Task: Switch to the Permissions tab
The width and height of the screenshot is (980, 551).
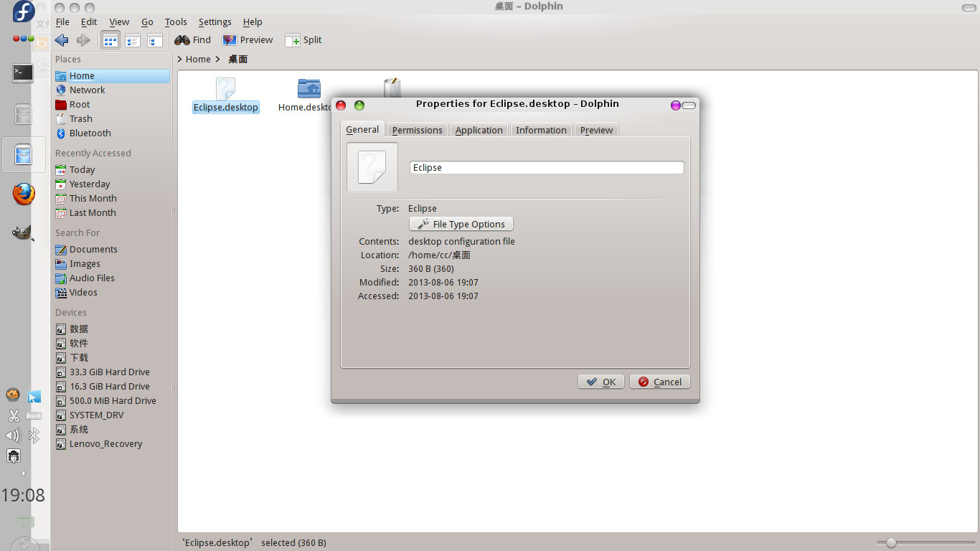Action: (x=417, y=130)
